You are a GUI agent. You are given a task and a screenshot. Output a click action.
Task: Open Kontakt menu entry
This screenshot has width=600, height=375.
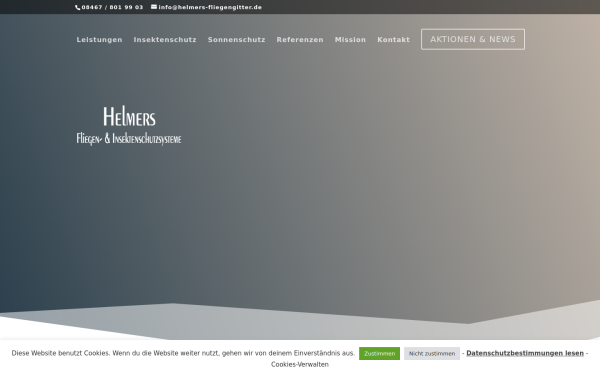[393, 40]
